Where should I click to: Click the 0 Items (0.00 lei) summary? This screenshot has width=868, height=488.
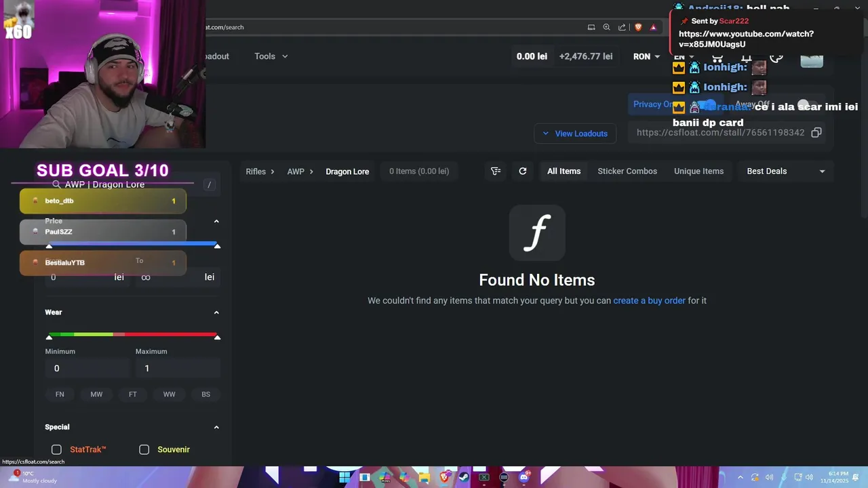419,171
